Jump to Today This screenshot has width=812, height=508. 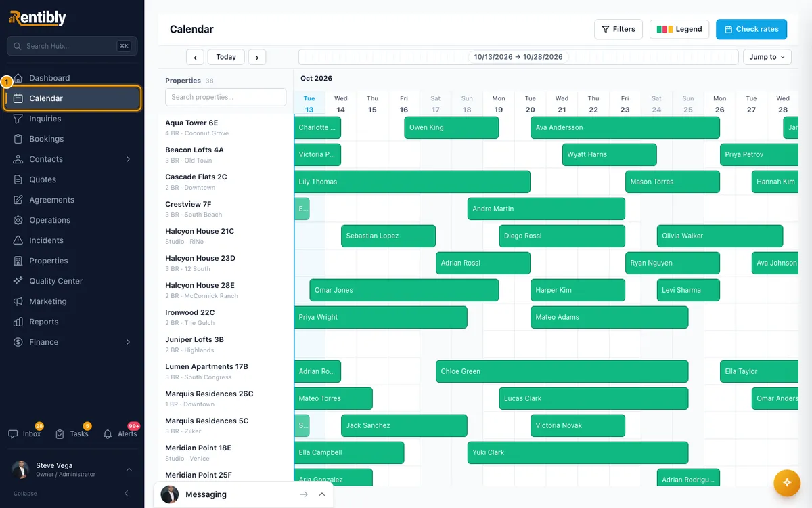(x=226, y=57)
